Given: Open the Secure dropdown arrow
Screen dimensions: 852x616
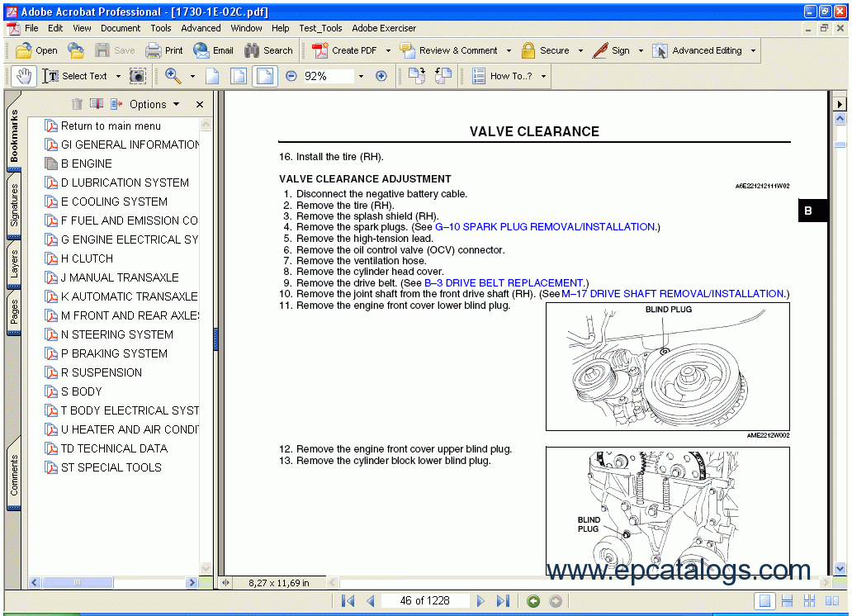Looking at the screenshot, I should point(580,50).
